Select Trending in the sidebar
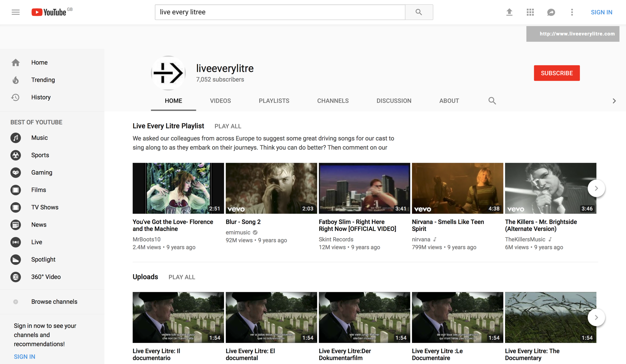 (52, 80)
